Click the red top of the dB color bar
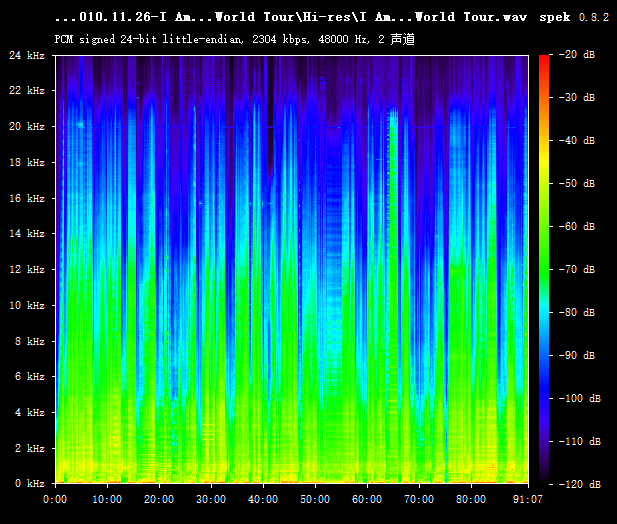This screenshot has width=617, height=524. point(544,61)
